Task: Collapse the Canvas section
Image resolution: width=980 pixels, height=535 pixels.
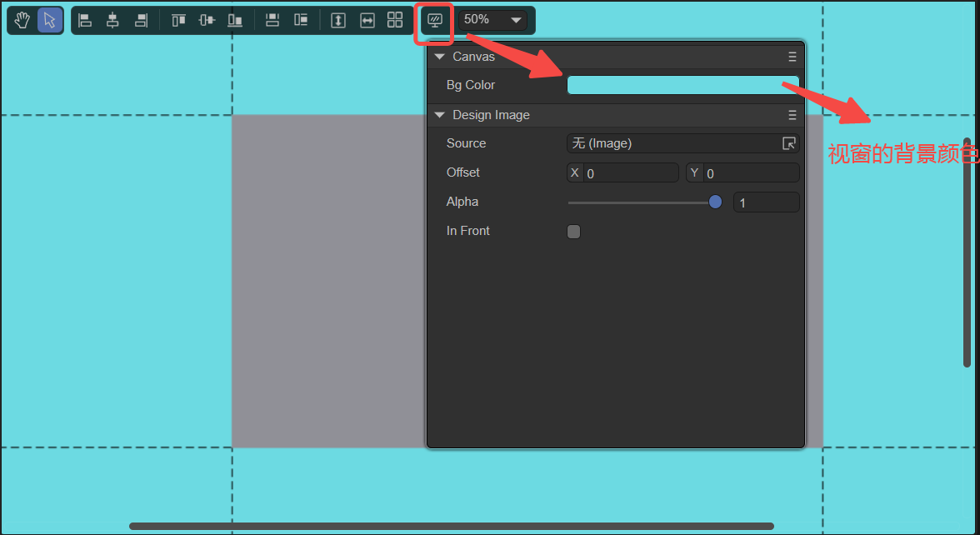Action: (440, 57)
